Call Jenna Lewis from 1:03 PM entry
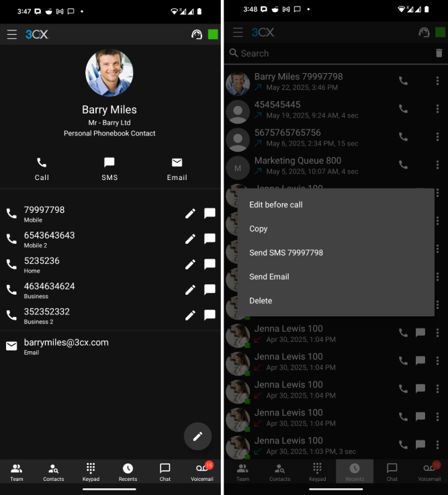Image resolution: width=448 pixels, height=495 pixels. (x=403, y=445)
